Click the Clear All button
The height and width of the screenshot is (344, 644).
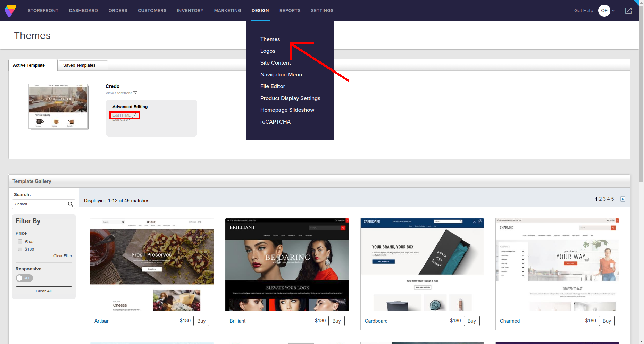coord(44,291)
